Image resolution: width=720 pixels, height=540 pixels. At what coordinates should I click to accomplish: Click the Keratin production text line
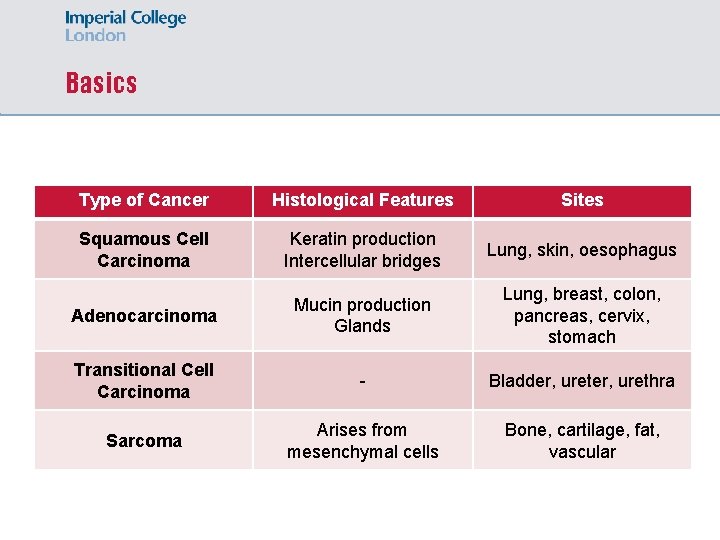coord(363,239)
